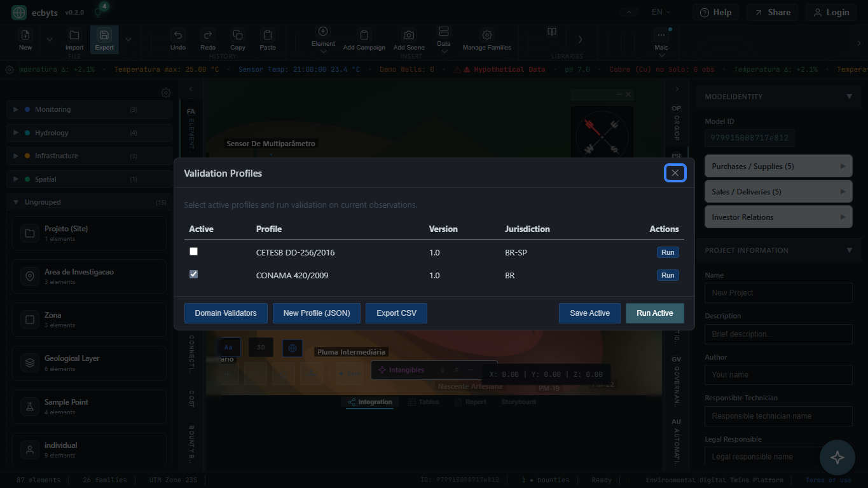Click the Aa labels icon on map
The height and width of the screenshot is (488, 868).
(229, 348)
